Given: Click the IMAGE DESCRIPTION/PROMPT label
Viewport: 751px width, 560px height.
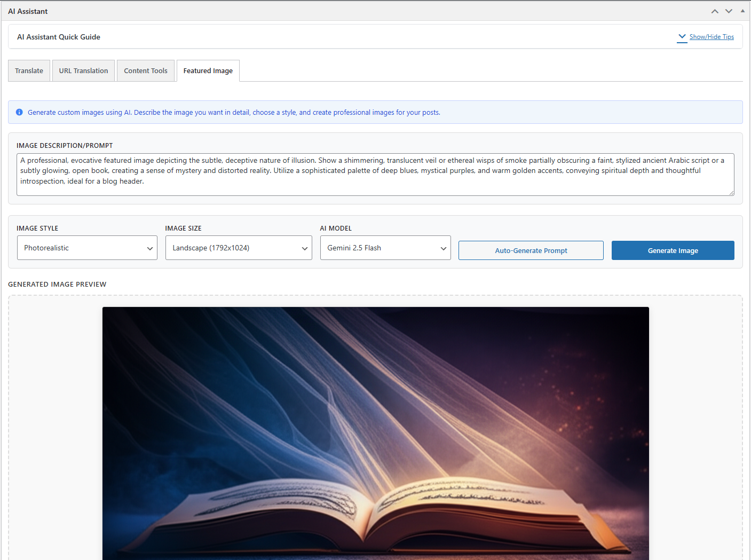Looking at the screenshot, I should [65, 145].
